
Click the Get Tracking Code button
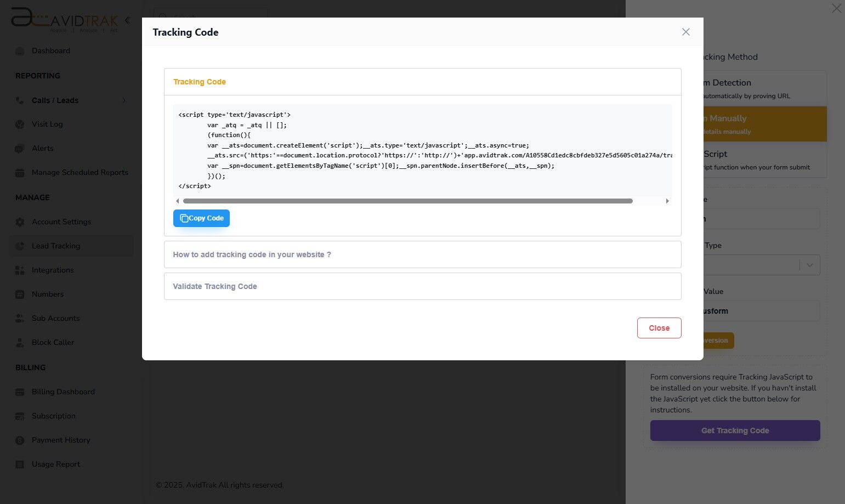pyautogui.click(x=735, y=431)
